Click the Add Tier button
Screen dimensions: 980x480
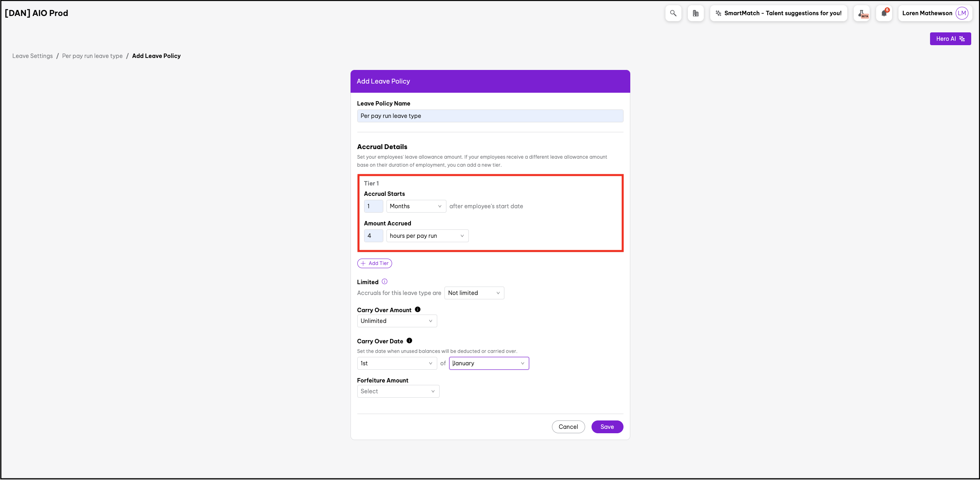(x=374, y=263)
